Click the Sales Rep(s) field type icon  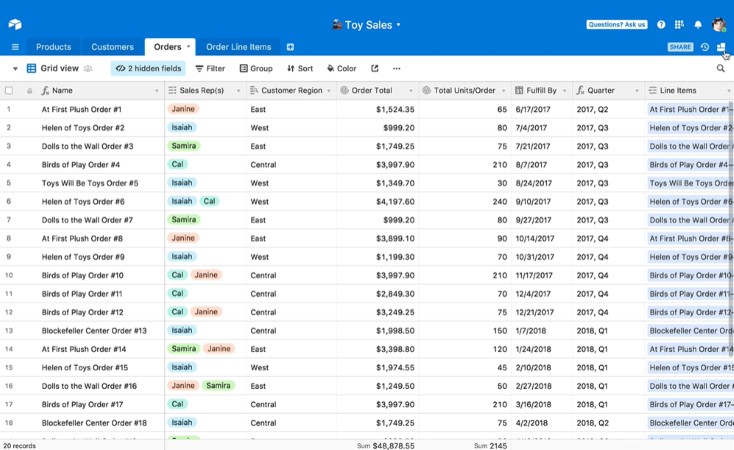(x=172, y=90)
